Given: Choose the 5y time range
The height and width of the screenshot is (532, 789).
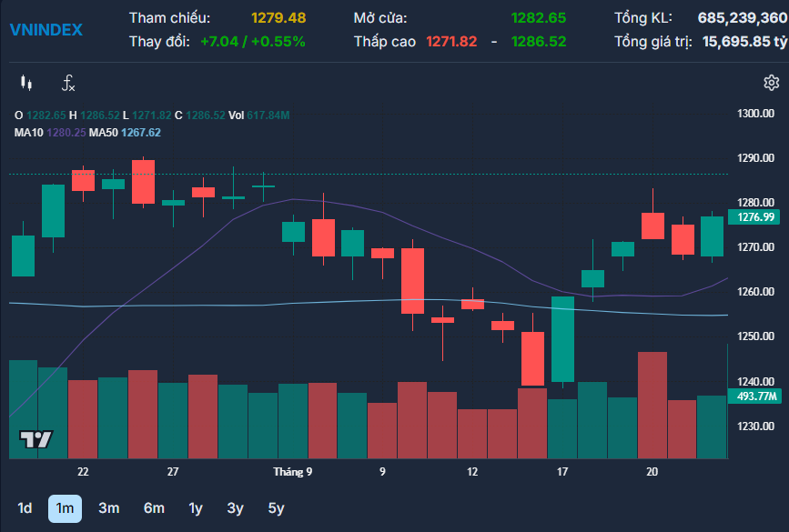Looking at the screenshot, I should pyautogui.click(x=276, y=508).
